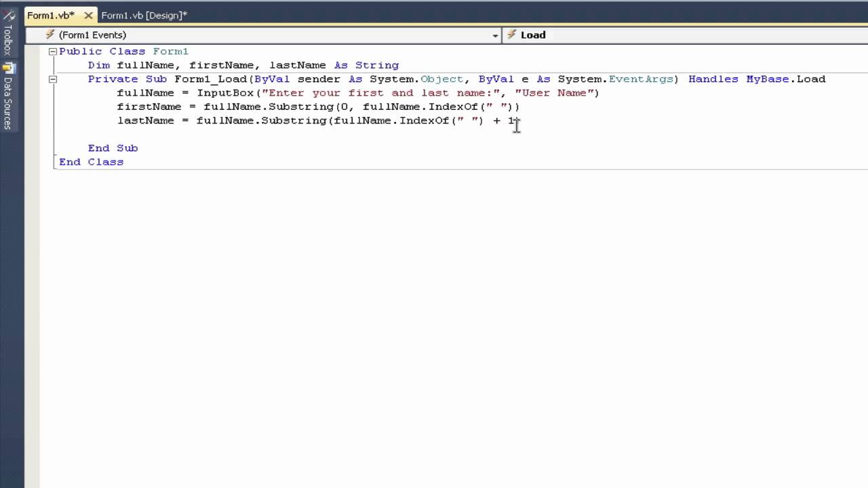
Task: Open the Data Sources side panel
Action: [x=8, y=96]
